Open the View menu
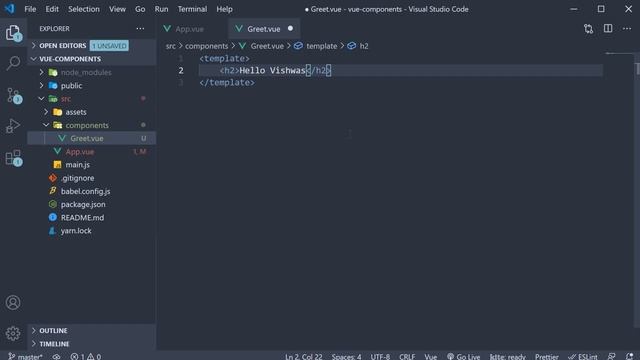 [x=117, y=9]
